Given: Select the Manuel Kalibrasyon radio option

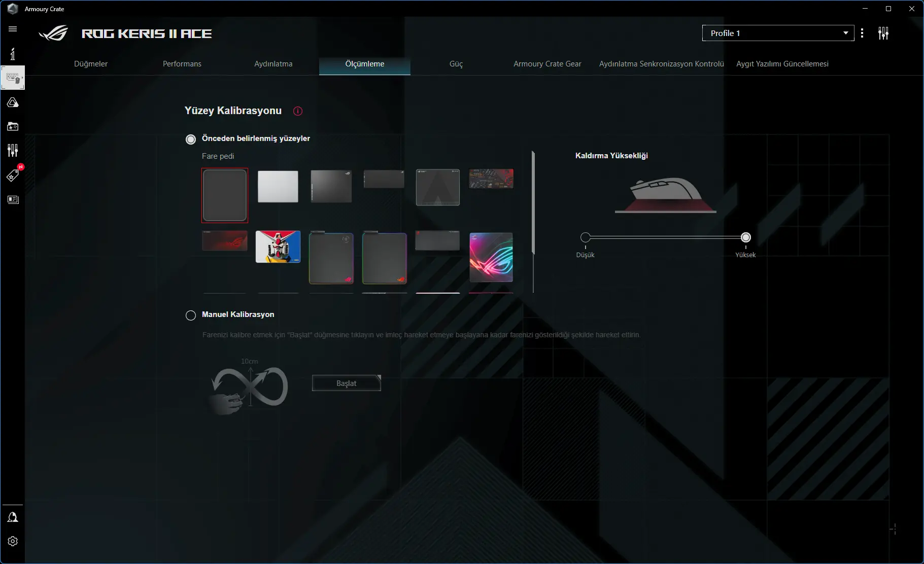Looking at the screenshot, I should point(191,315).
